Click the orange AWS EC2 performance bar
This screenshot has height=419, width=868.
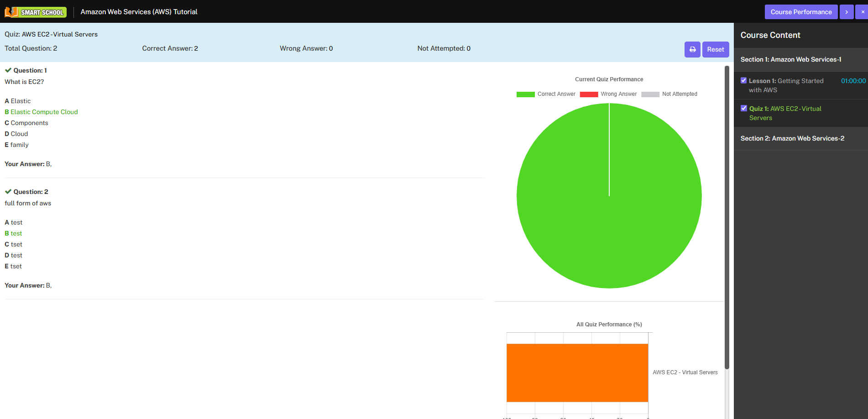click(x=577, y=372)
